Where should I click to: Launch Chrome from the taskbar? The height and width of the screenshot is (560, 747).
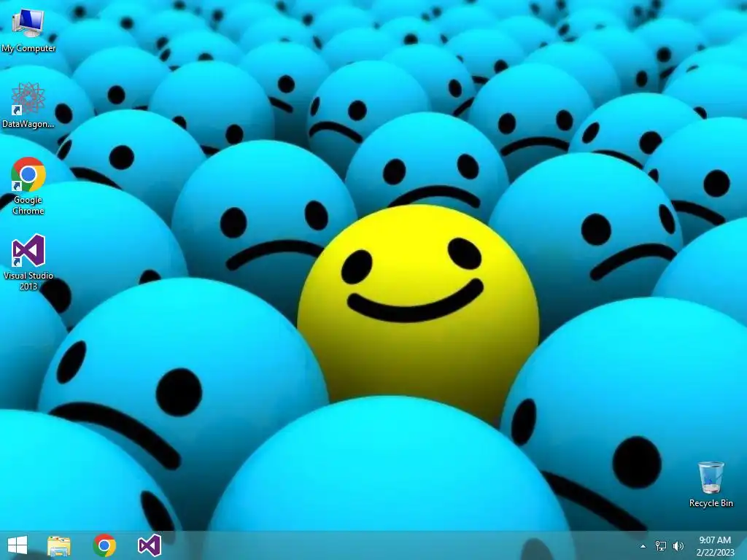104,545
